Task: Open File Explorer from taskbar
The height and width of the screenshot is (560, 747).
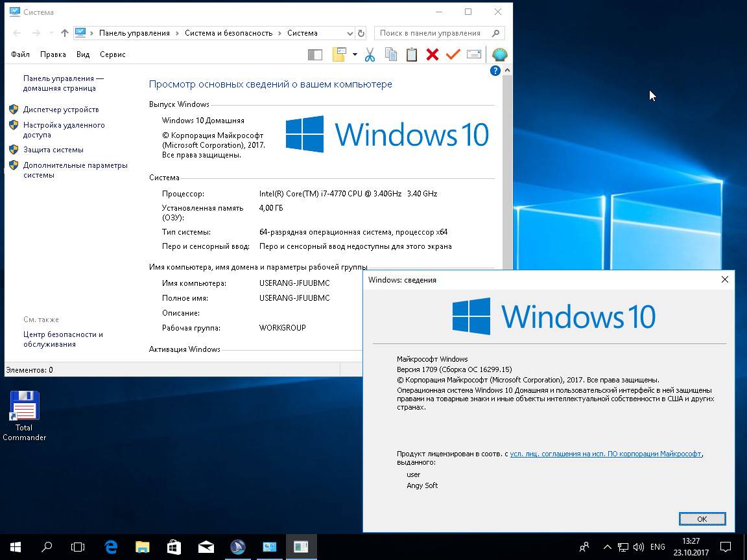Action: (x=143, y=546)
